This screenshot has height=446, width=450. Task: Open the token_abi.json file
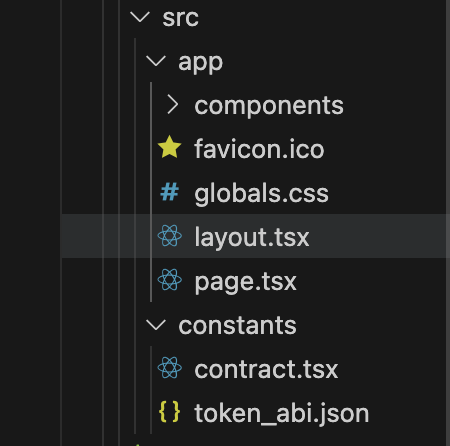(x=282, y=413)
